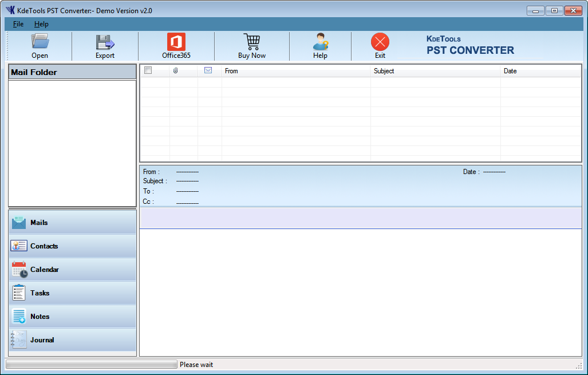This screenshot has width=588, height=375.
Task: Open the Calendar section
Action: point(72,270)
